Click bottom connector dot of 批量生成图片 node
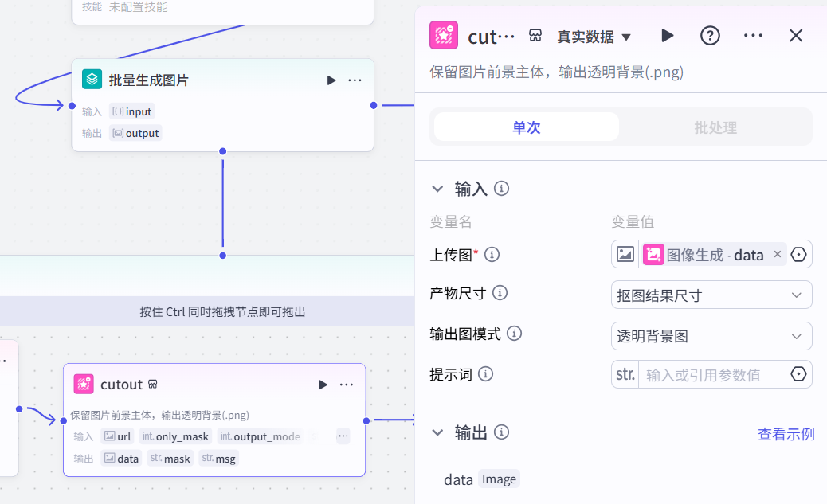This screenshot has width=827, height=504. (222, 151)
